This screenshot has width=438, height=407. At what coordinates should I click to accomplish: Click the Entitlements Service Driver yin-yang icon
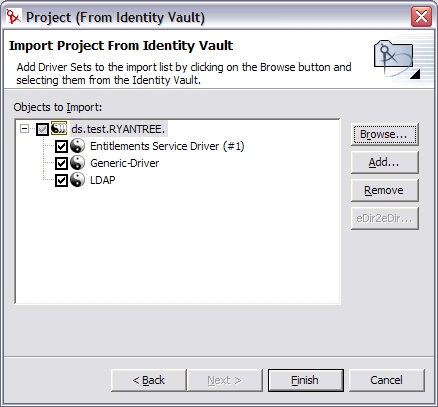pyautogui.click(x=78, y=146)
